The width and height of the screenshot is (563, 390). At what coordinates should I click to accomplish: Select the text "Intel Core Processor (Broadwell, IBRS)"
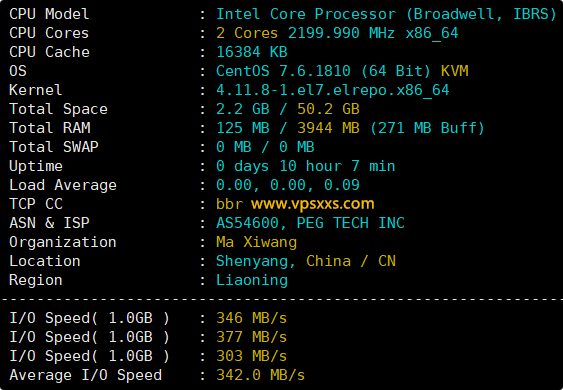(386, 14)
